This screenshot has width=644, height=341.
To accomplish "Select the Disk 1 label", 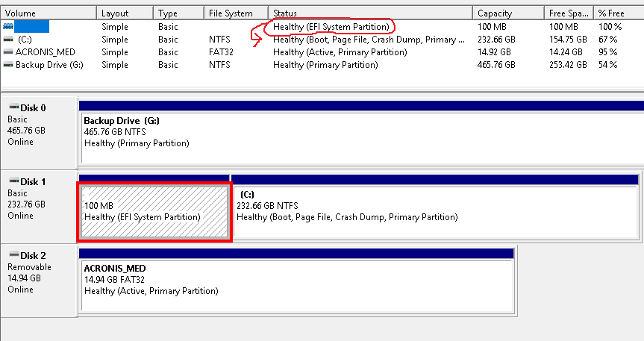I will pyautogui.click(x=33, y=181).
